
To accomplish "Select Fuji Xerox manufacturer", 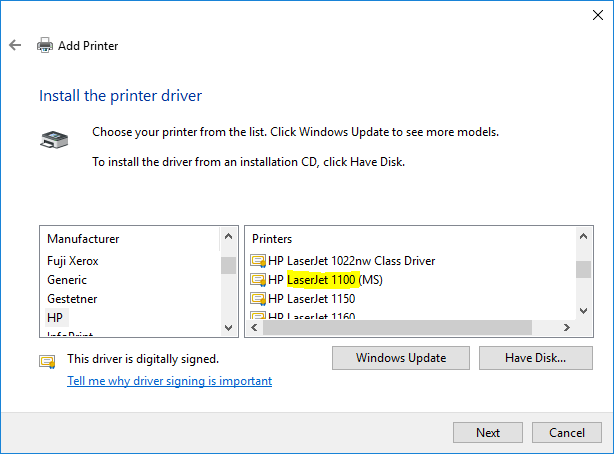I will click(x=73, y=261).
